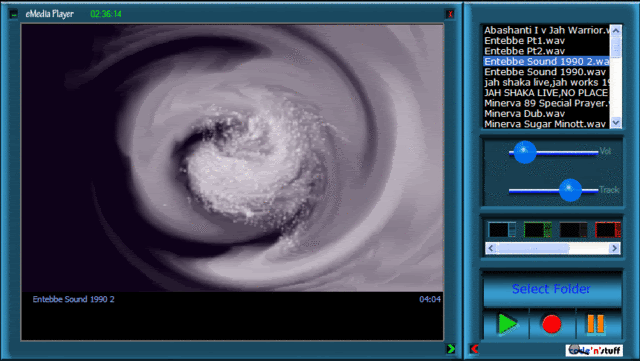Click the Vol slider knob
Screen dimensions: 640x361
525,152
